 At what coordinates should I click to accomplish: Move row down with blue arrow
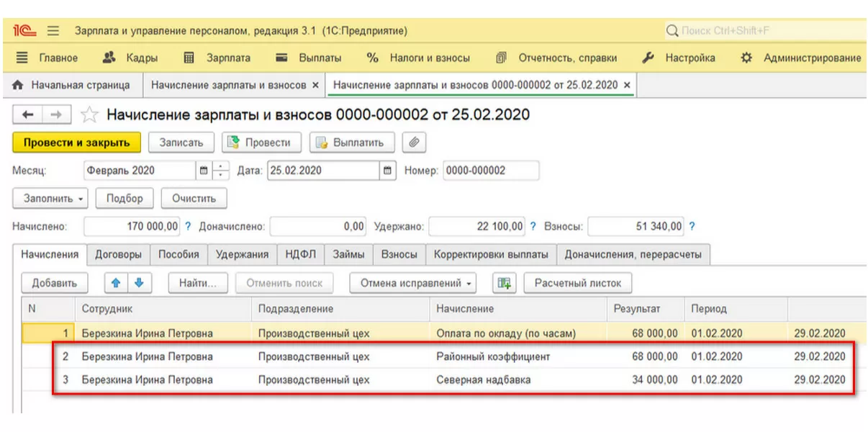(x=139, y=283)
